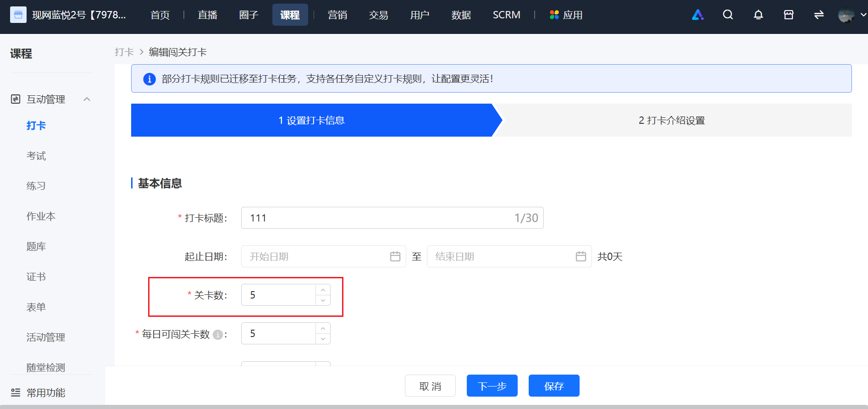Click the info icon in the notice banner

(149, 79)
